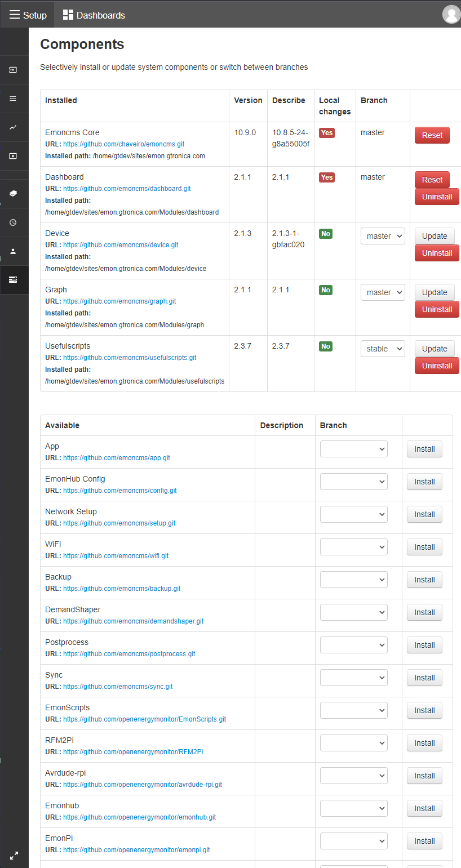
Task: Open the emoncms dashboard.git URL link
Action: (127, 189)
